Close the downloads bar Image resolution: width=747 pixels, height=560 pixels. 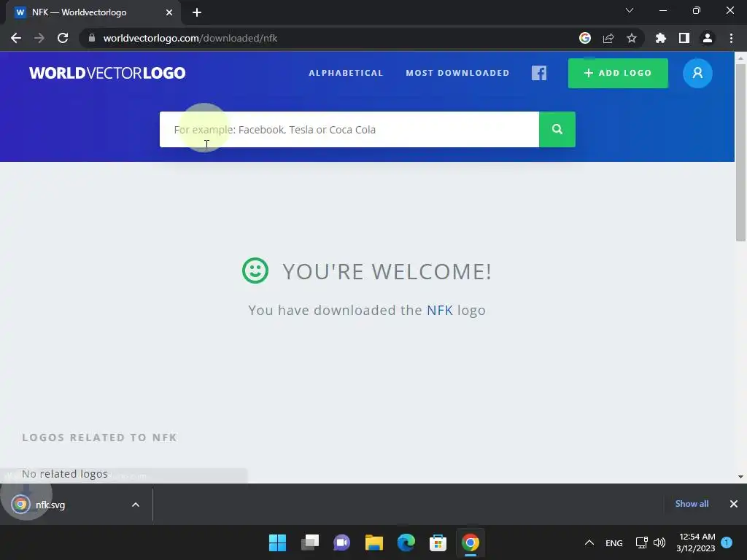click(x=734, y=504)
